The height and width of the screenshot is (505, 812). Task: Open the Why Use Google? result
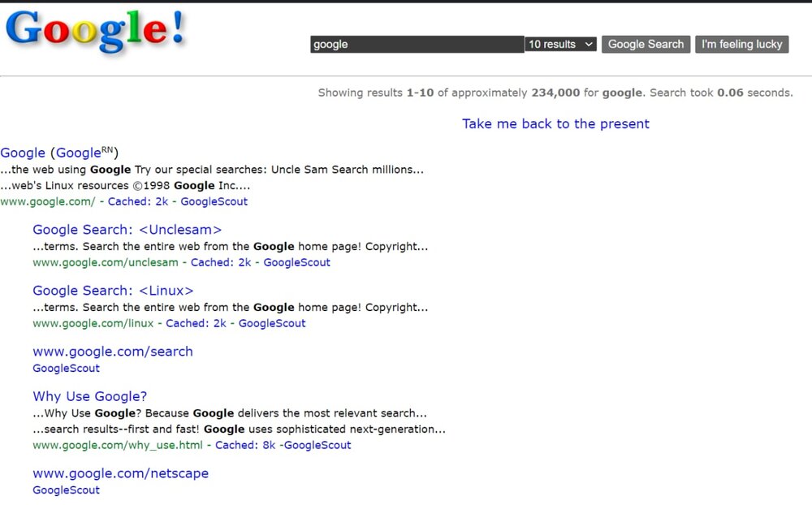tap(89, 396)
